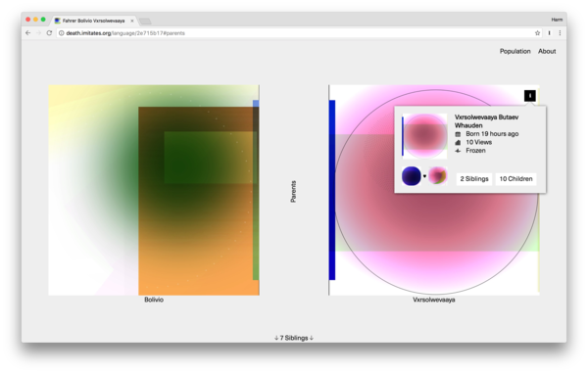Open the Population page link
Image resolution: width=588 pixels, height=373 pixels.
514,51
